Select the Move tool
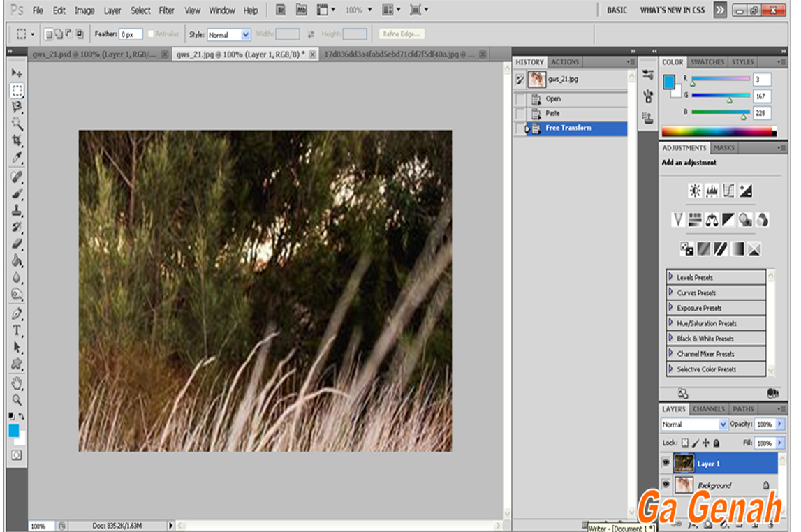Image resolution: width=801 pixels, height=532 pixels. pyautogui.click(x=15, y=72)
